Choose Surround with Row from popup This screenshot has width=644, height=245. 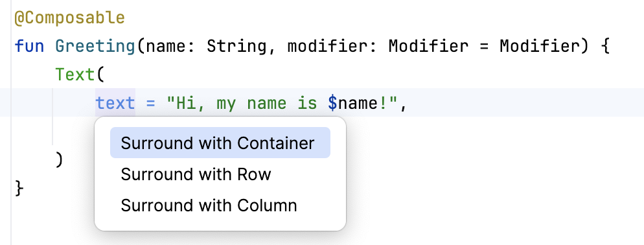click(x=196, y=174)
